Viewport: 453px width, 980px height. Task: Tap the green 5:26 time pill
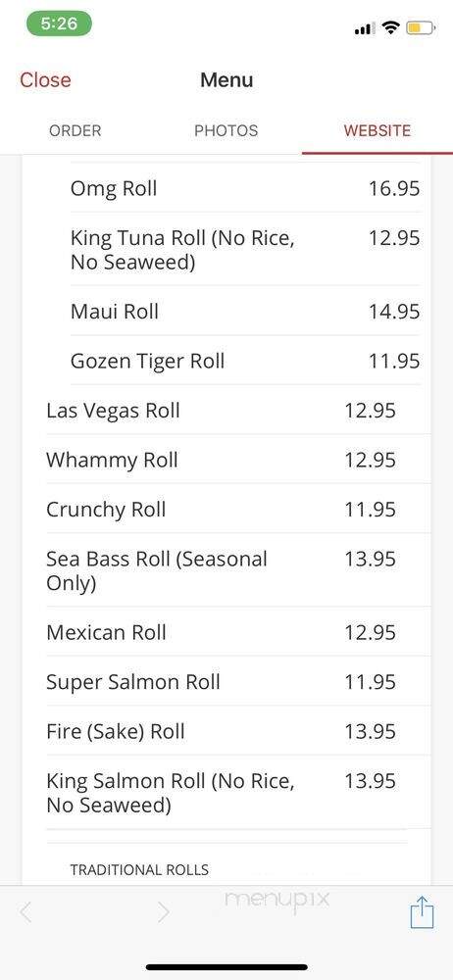59,24
